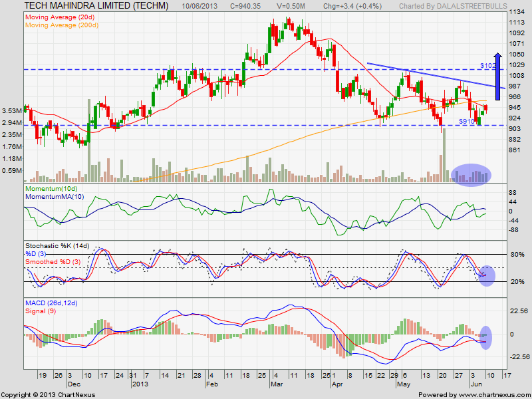Click the highlighted stochastic crossover circle

click(x=487, y=275)
